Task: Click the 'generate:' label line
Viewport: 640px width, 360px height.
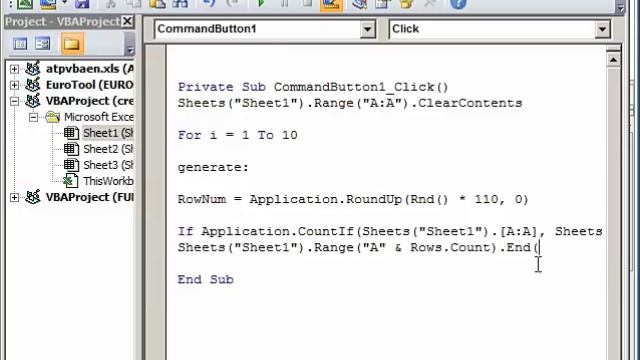Action: tap(213, 167)
